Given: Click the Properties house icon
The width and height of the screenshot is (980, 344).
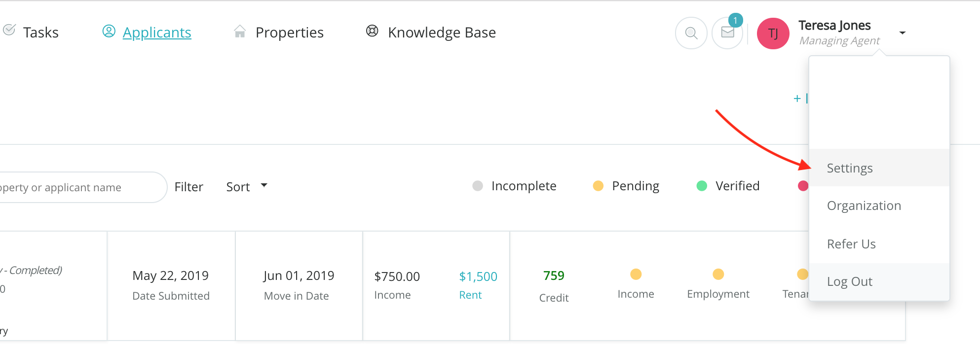Looking at the screenshot, I should tap(240, 32).
